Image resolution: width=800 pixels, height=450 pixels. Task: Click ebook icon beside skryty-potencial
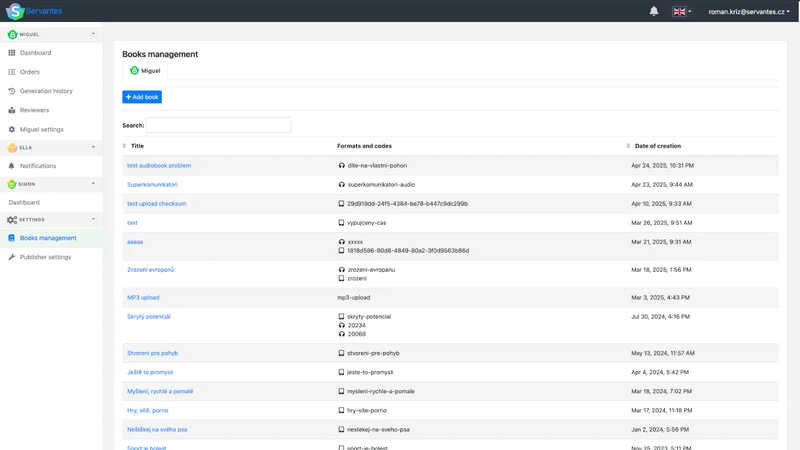point(341,316)
